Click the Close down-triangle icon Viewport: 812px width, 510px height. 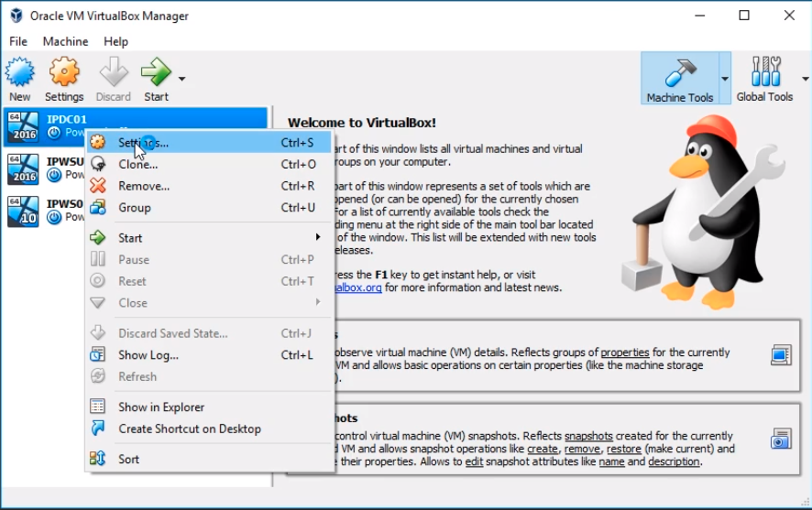pyautogui.click(x=97, y=302)
